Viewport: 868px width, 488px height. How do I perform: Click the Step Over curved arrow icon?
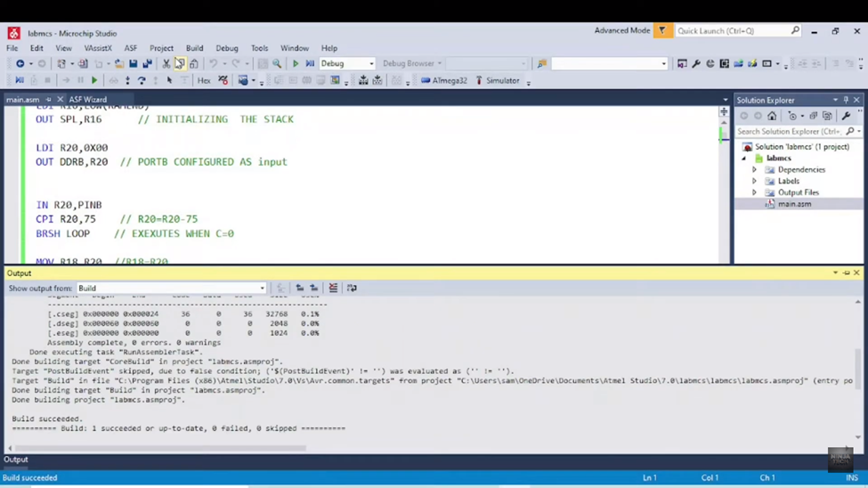142,81
